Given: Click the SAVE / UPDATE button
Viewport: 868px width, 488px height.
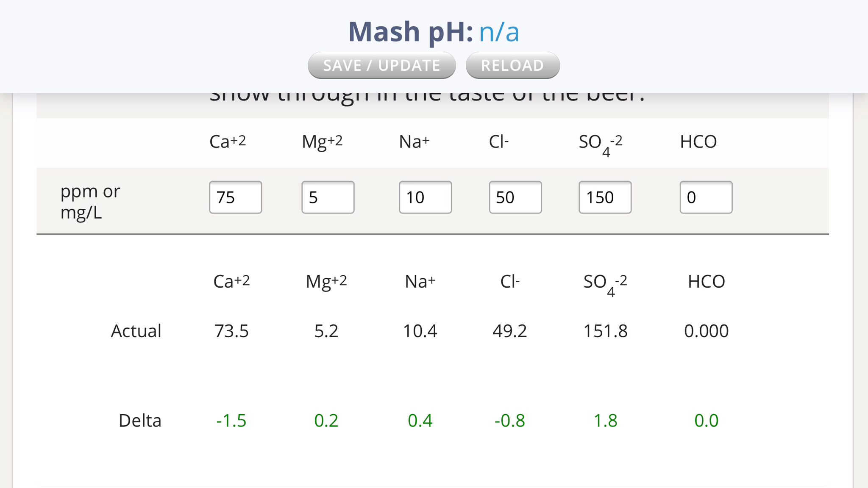Looking at the screenshot, I should (381, 65).
